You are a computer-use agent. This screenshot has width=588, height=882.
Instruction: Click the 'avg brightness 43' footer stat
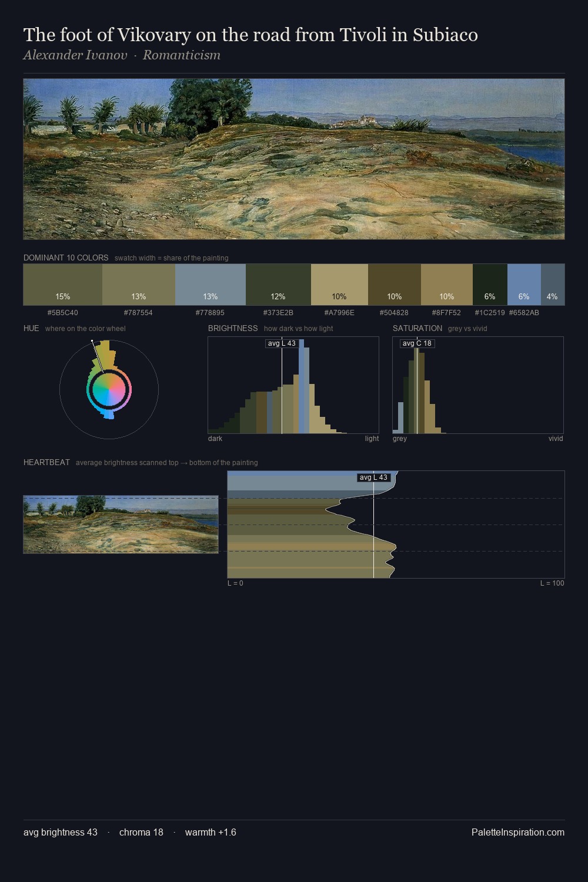click(61, 832)
